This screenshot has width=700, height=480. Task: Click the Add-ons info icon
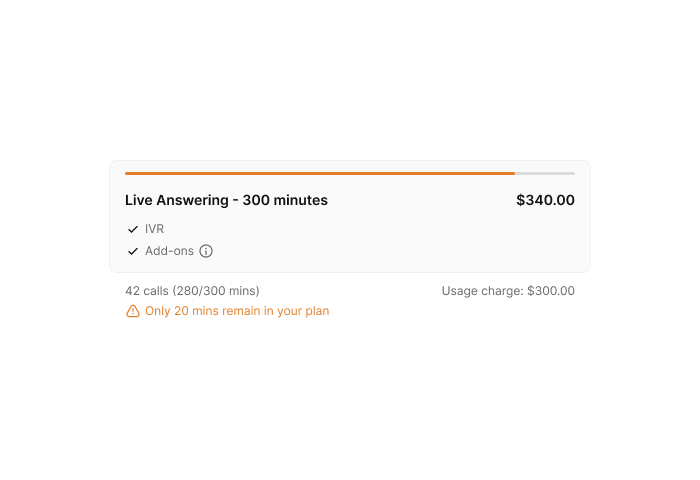pyautogui.click(x=206, y=251)
